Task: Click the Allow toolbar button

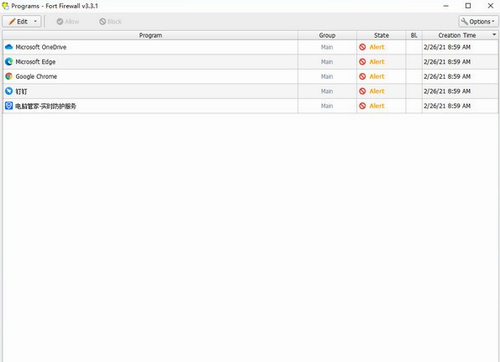Action: point(68,22)
